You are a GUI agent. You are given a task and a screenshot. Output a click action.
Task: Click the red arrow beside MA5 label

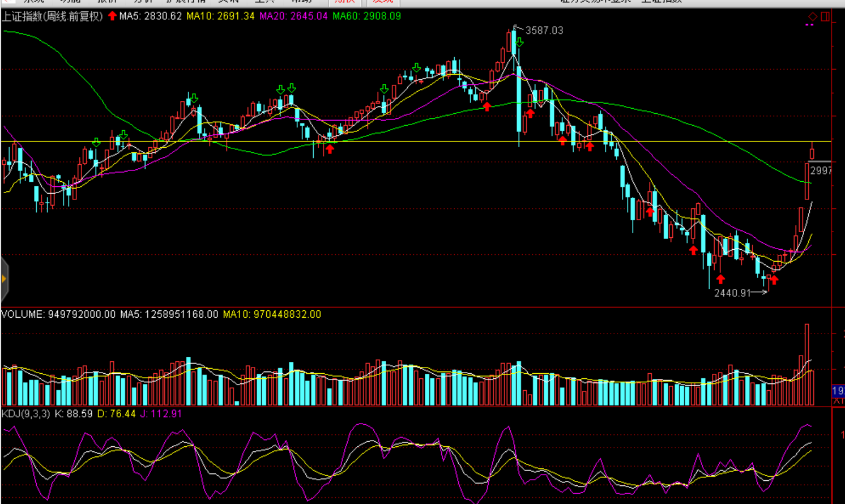point(112,16)
